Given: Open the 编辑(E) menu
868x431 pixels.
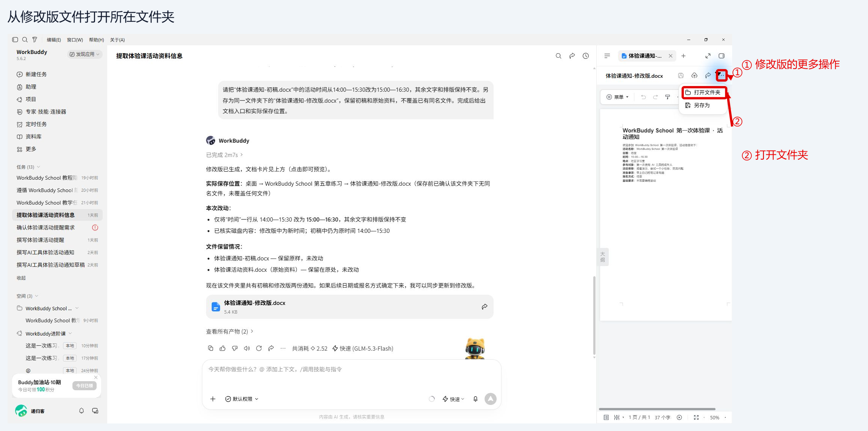Looking at the screenshot, I should pos(54,40).
